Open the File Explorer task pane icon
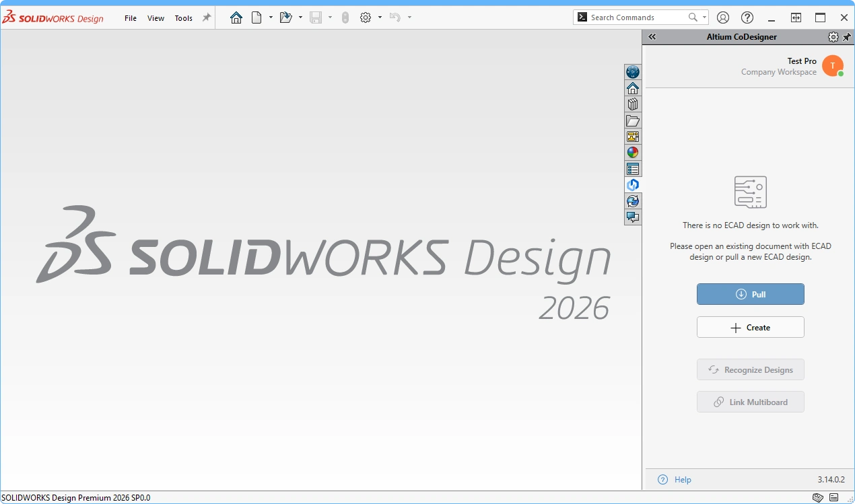 [633, 120]
